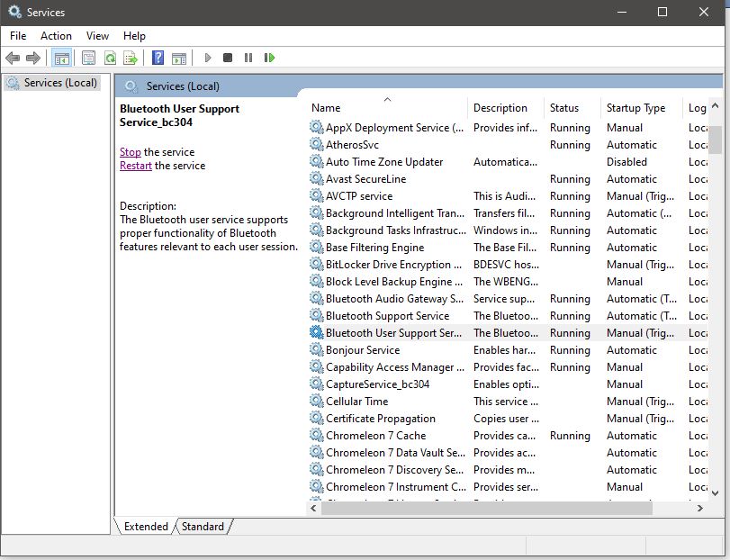Viewport: 730px width, 560px height.
Task: Click the Stop the service link
Action: coord(130,152)
